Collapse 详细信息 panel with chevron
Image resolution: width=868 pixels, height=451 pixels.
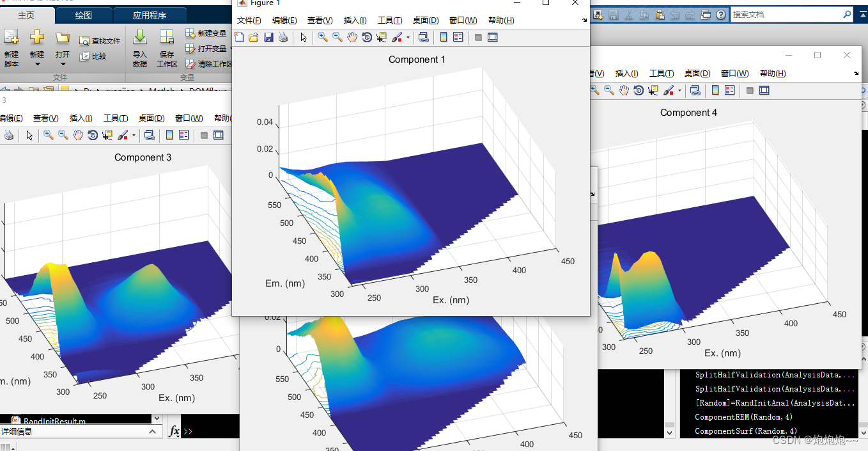[152, 432]
